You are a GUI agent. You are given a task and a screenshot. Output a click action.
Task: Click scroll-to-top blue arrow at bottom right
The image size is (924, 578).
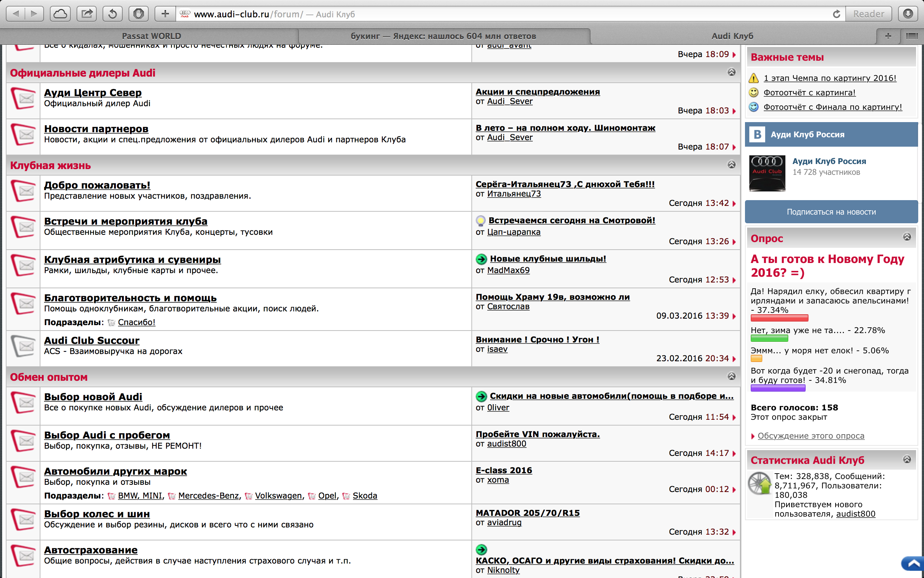click(x=913, y=564)
